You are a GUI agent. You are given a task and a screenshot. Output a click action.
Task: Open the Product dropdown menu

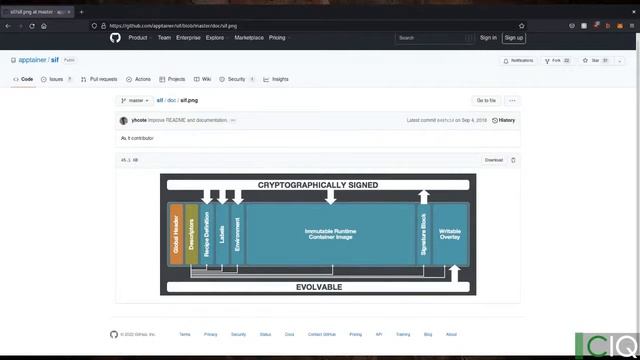coord(140,38)
